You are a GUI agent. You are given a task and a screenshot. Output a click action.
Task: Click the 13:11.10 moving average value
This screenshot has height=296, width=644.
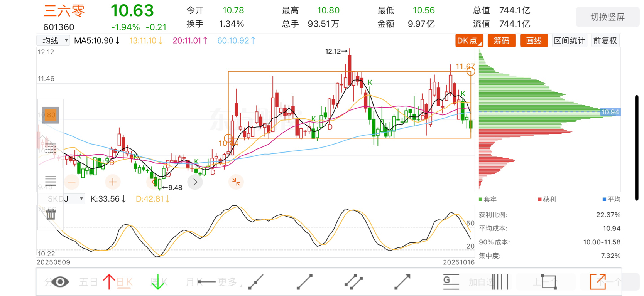coord(146,40)
